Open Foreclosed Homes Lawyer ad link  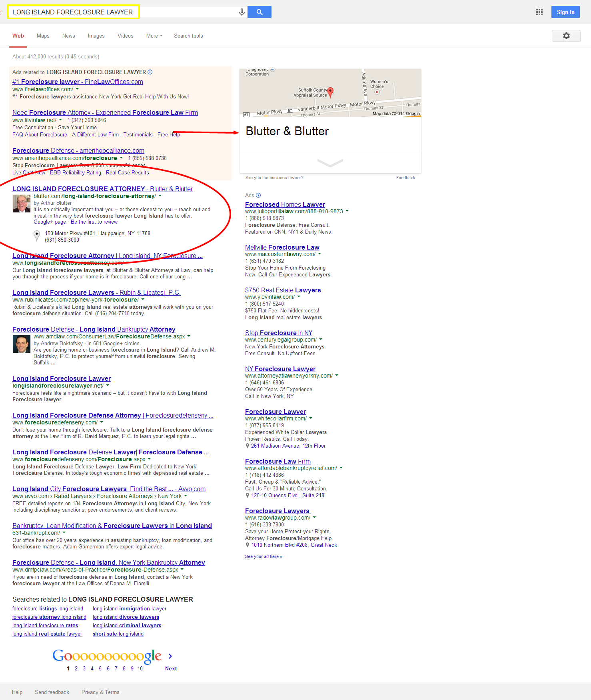coord(285,204)
